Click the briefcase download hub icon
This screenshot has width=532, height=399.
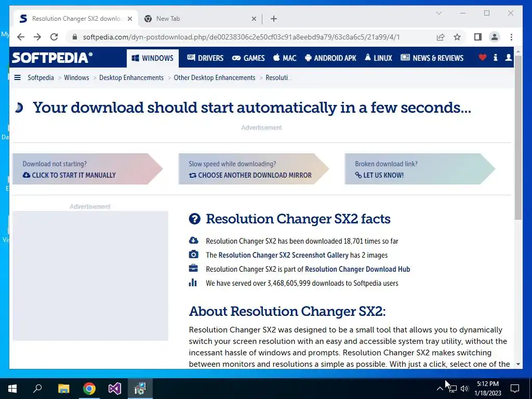tap(193, 269)
